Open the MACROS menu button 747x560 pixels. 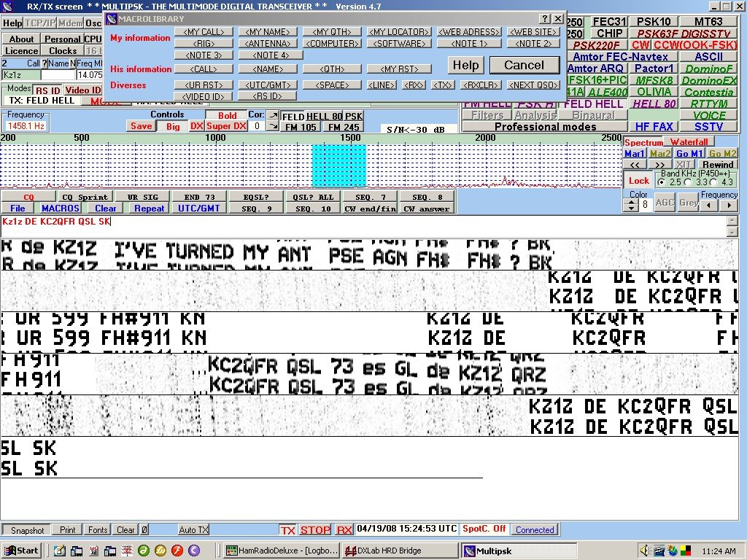[x=60, y=208]
